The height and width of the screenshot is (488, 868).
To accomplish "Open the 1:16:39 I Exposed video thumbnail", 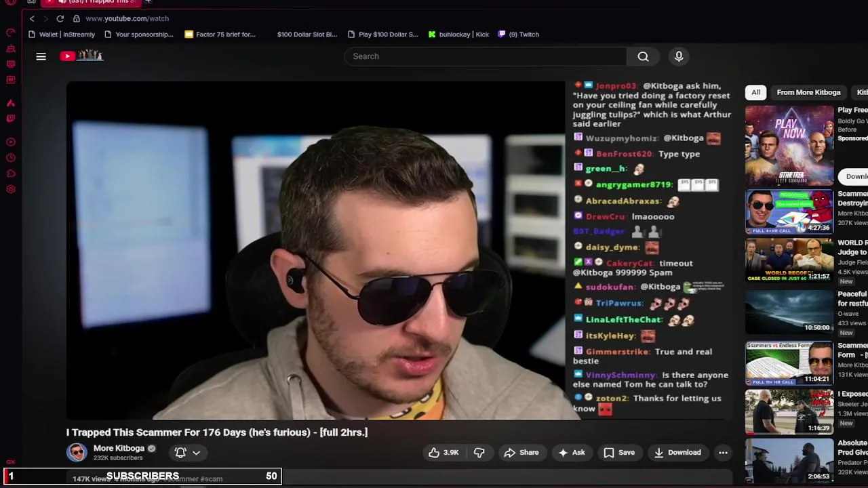I will pyautogui.click(x=789, y=412).
